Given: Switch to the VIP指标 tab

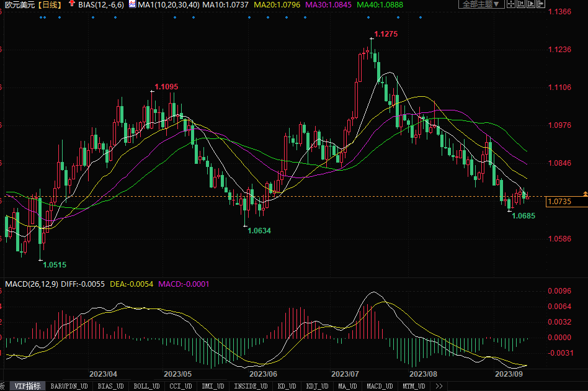Looking at the screenshot, I should (x=28, y=386).
